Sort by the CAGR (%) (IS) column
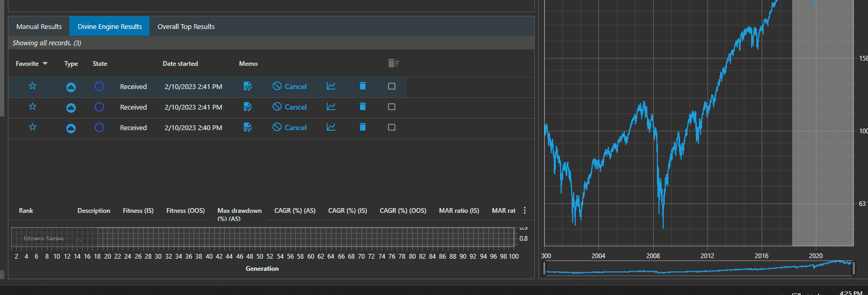The width and height of the screenshot is (868, 295). (347, 211)
